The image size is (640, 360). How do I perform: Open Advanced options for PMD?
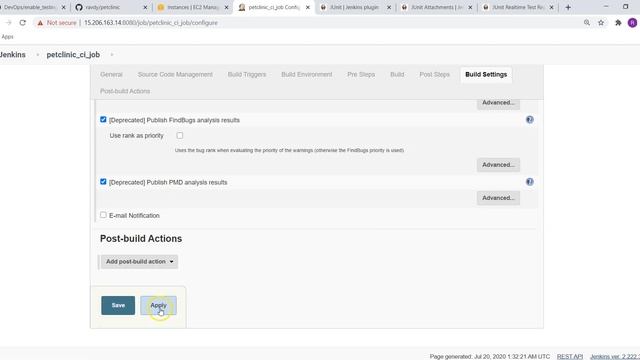pyautogui.click(x=498, y=198)
